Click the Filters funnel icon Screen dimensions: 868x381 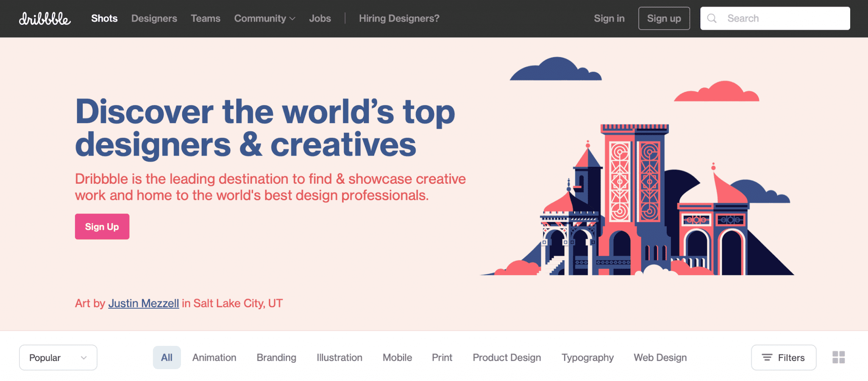(x=767, y=357)
